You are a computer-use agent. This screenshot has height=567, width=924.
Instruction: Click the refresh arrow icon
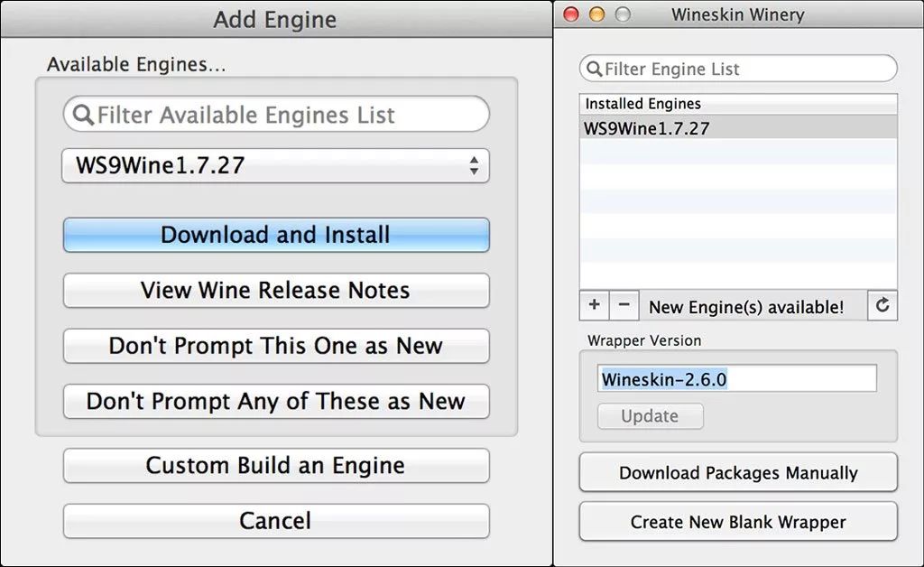click(882, 305)
